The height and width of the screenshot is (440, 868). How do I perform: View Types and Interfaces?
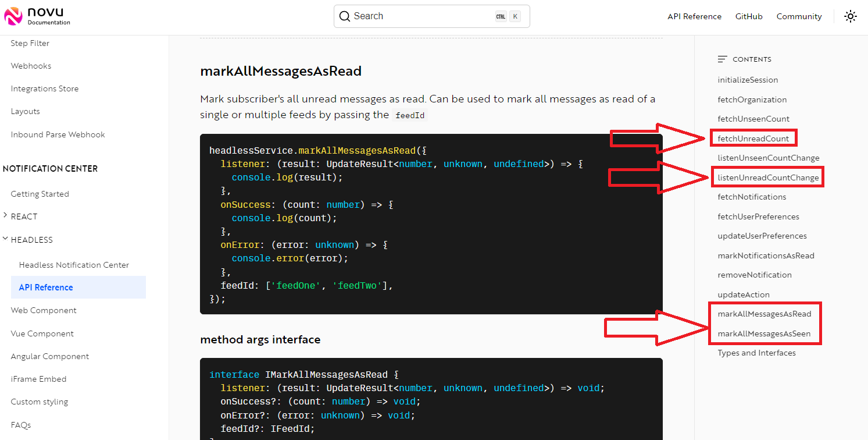(756, 353)
